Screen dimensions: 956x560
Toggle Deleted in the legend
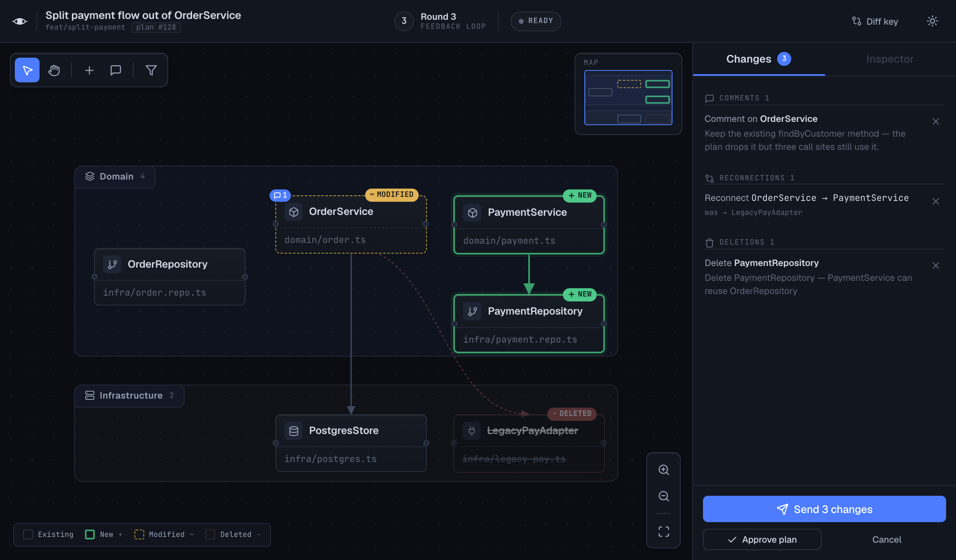click(x=233, y=534)
